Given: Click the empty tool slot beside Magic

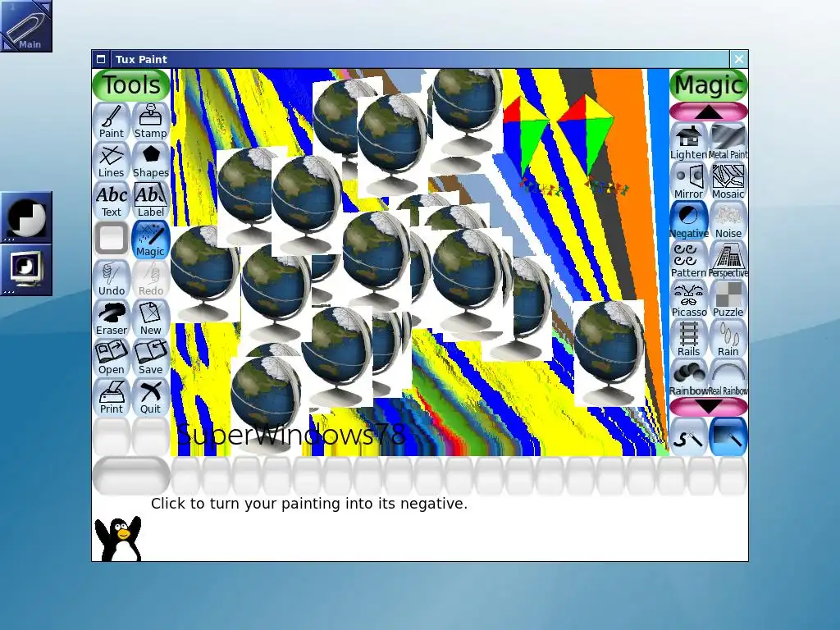Looking at the screenshot, I should [x=112, y=240].
